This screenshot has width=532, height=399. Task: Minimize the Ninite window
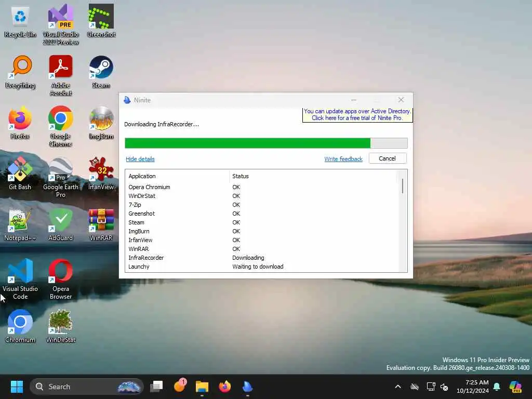click(353, 100)
